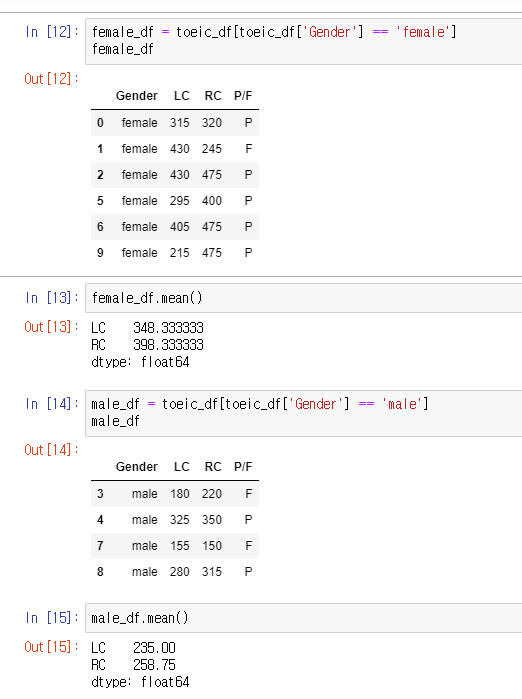Click the In [13] female_df.mean() code cell
Screen dimensions: 522x699
(304, 298)
